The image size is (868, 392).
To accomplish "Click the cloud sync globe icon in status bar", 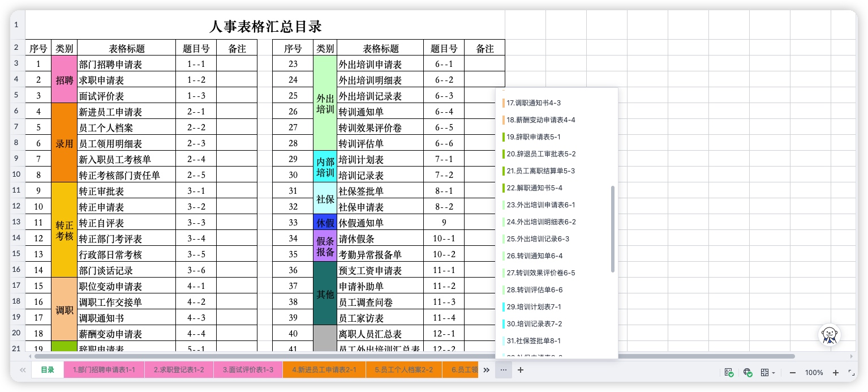I will click(x=747, y=373).
